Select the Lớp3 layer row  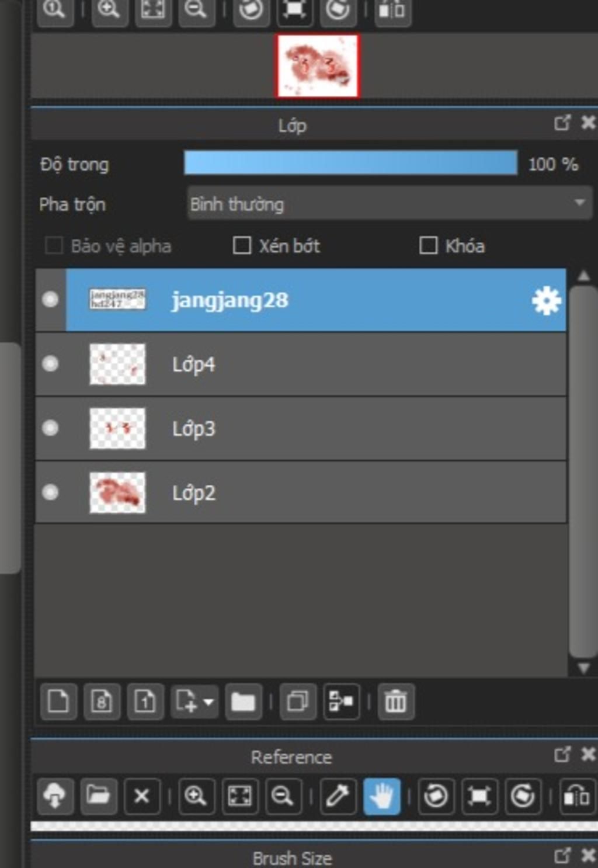(x=301, y=428)
